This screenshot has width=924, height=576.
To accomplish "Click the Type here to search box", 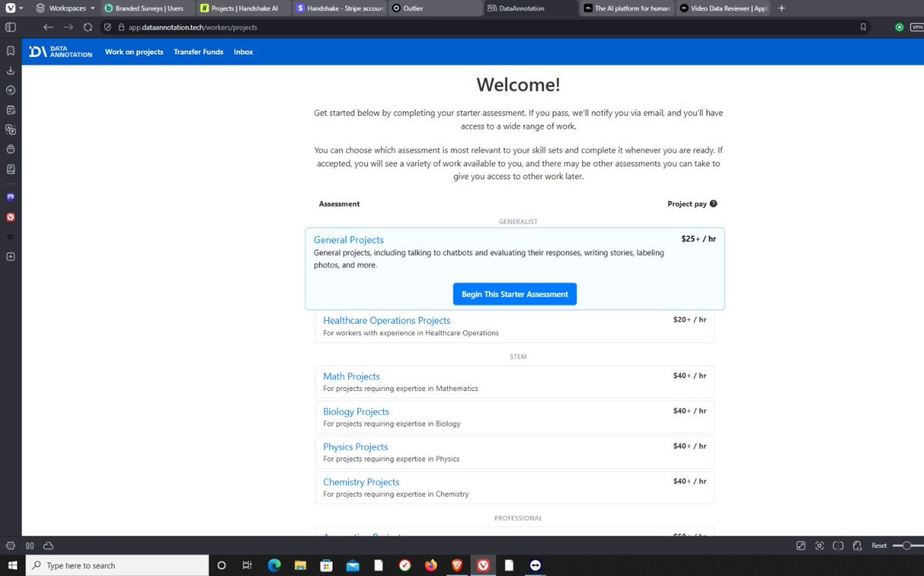I will point(117,565).
